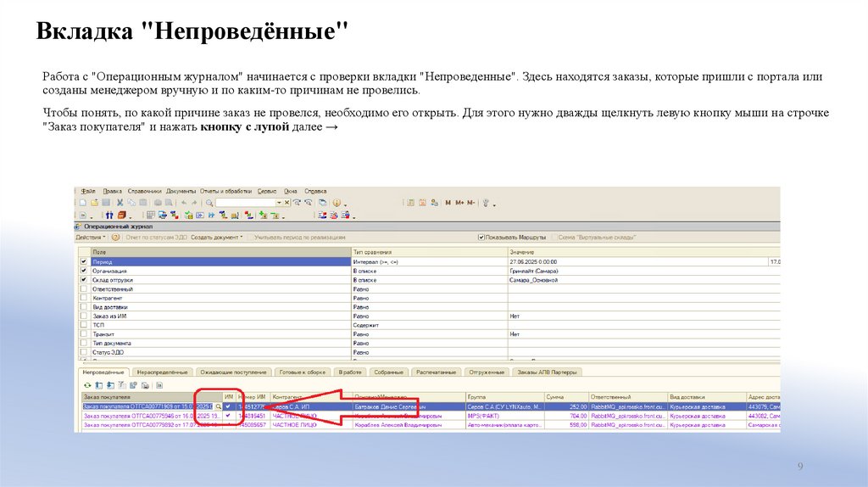Open the Действия dropdown menu
868x487 pixels.
pos(90,237)
